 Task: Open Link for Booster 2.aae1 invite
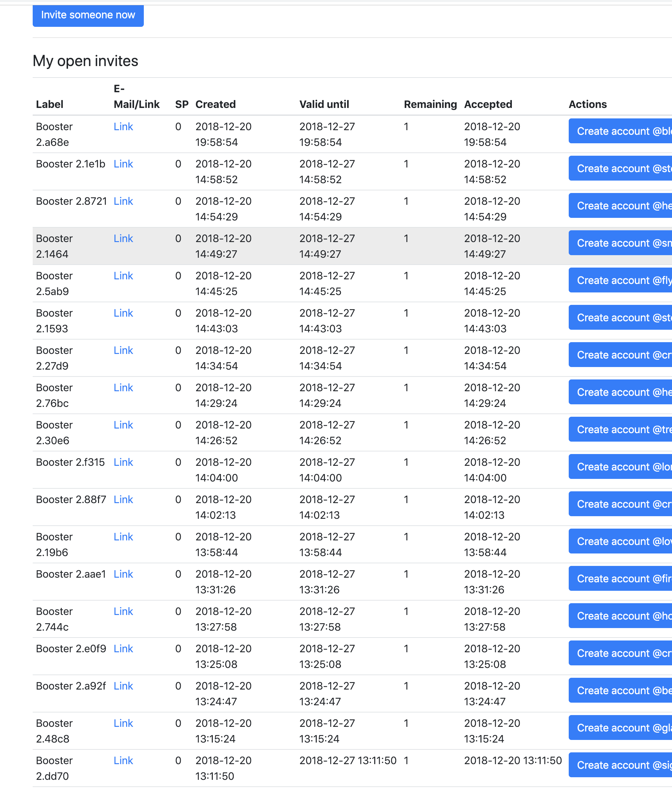[x=123, y=574]
